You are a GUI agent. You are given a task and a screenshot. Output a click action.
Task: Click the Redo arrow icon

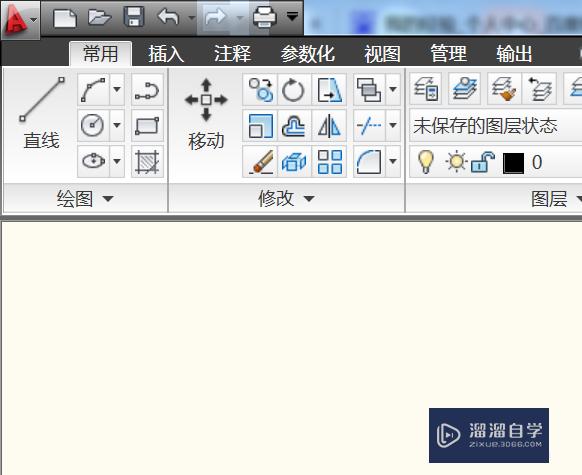[215, 17]
